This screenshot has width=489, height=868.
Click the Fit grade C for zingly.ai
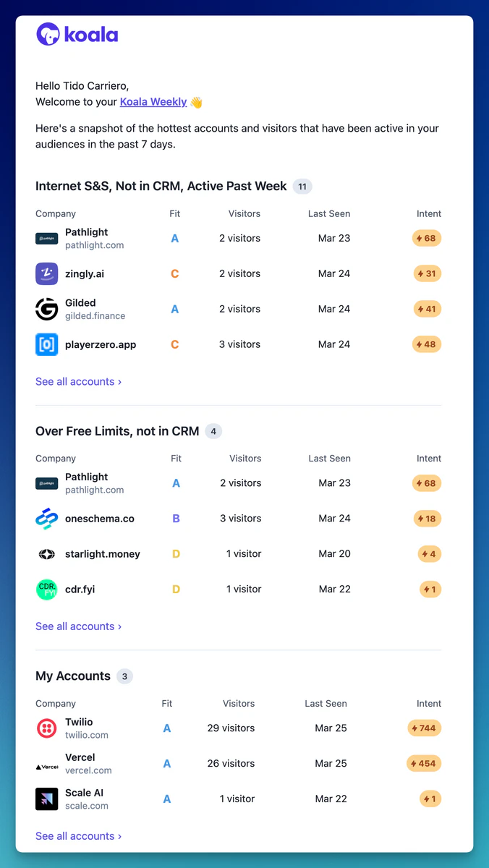coord(174,273)
